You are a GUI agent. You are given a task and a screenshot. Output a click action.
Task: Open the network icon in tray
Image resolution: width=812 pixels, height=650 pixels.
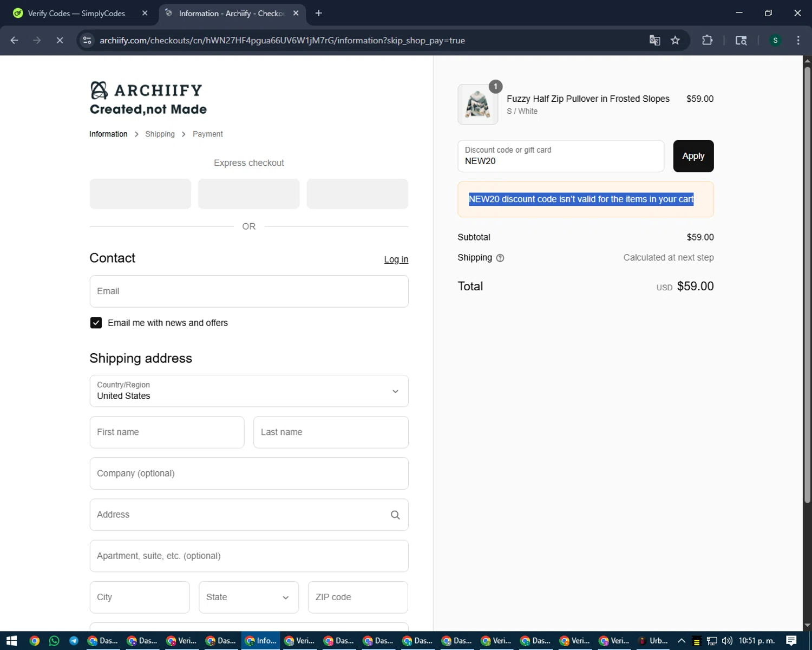712,641
